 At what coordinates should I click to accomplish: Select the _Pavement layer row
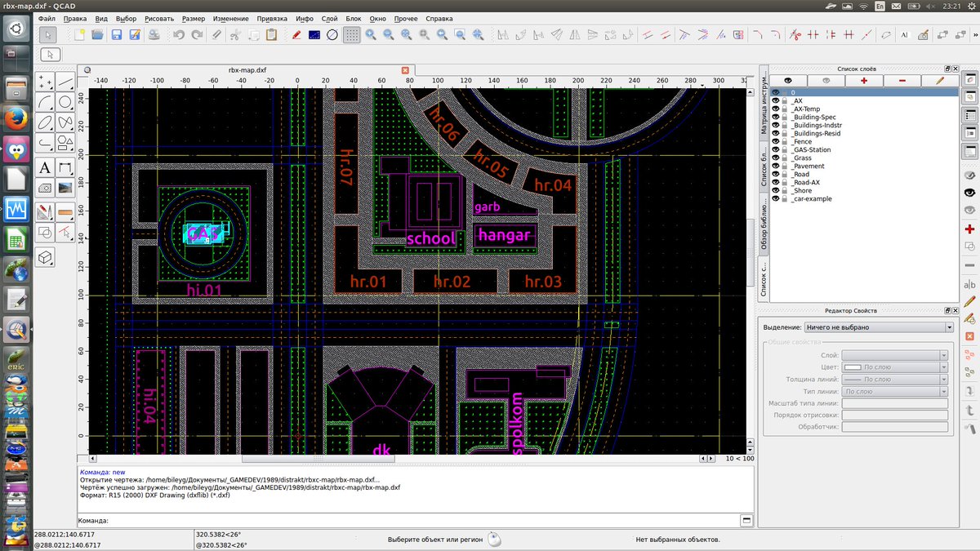[864, 166]
